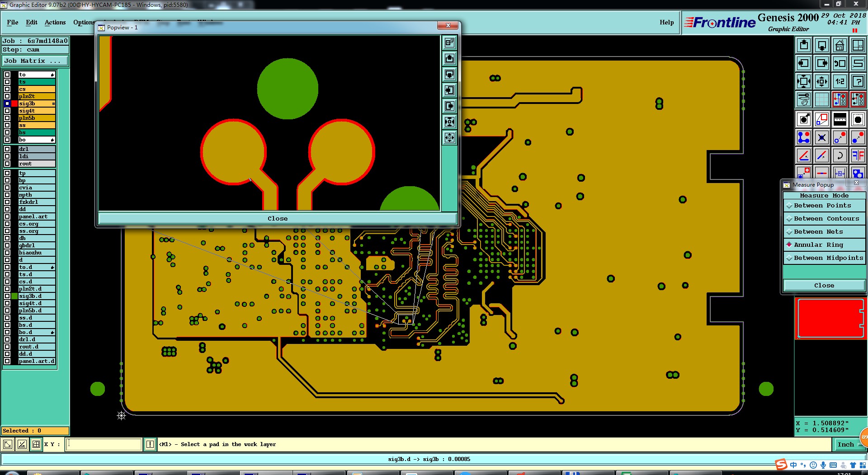
Task: Click the Job Matrix button
Action: coord(35,61)
